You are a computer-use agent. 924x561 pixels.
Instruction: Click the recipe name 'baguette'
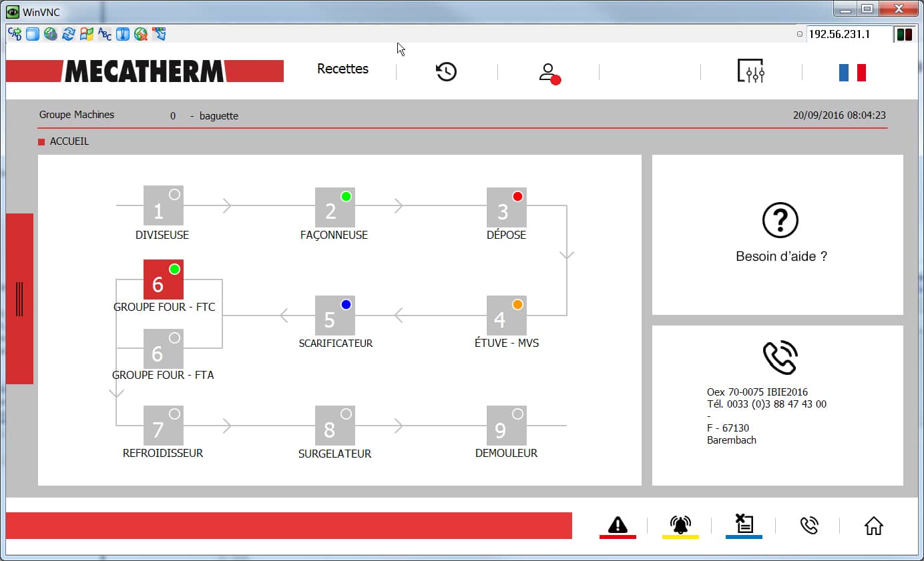[219, 116]
